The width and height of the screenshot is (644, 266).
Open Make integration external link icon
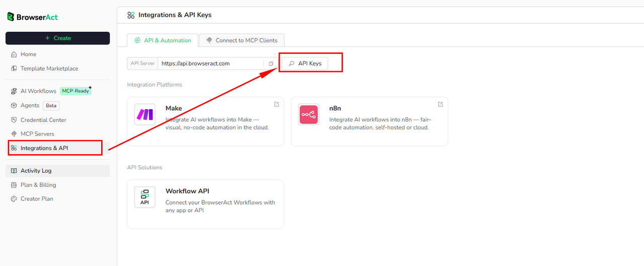277,104
